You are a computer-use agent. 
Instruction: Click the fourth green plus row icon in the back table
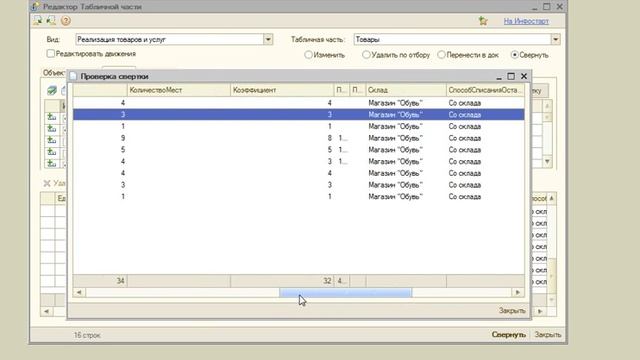[51, 152]
